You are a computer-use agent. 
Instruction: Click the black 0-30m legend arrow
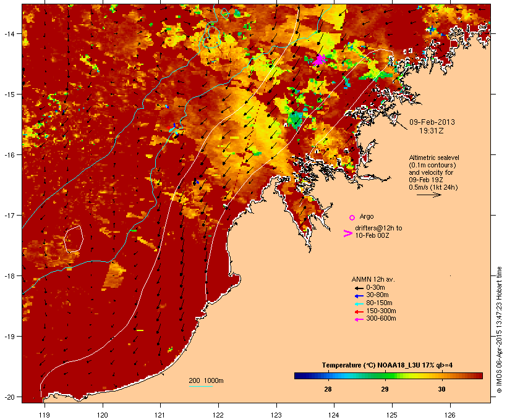click(359, 288)
